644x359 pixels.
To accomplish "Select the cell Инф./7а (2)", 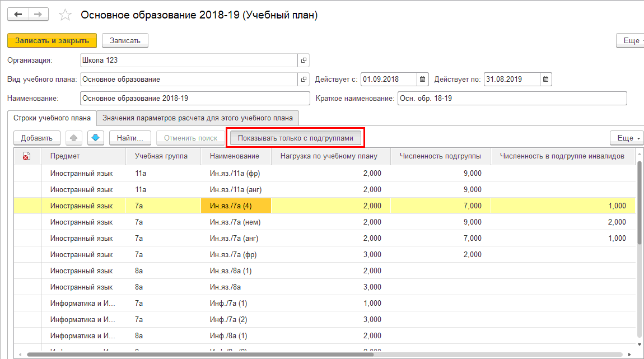I will click(x=236, y=320).
